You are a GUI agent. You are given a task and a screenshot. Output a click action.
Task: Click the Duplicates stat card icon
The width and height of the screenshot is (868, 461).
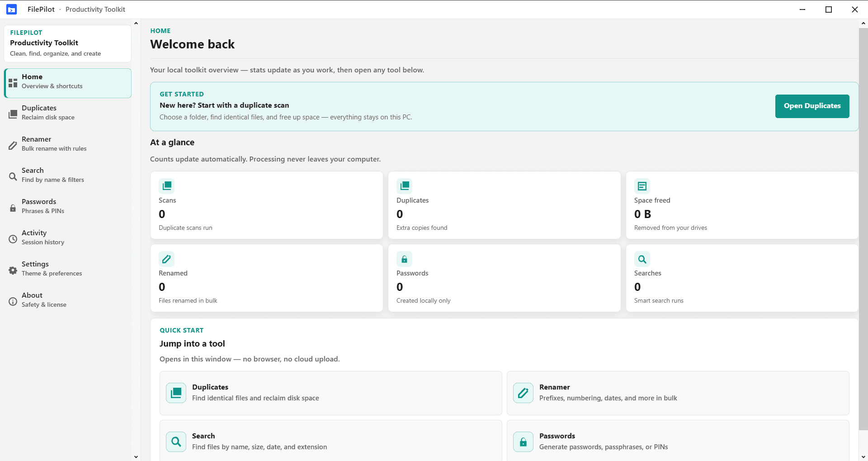click(405, 186)
